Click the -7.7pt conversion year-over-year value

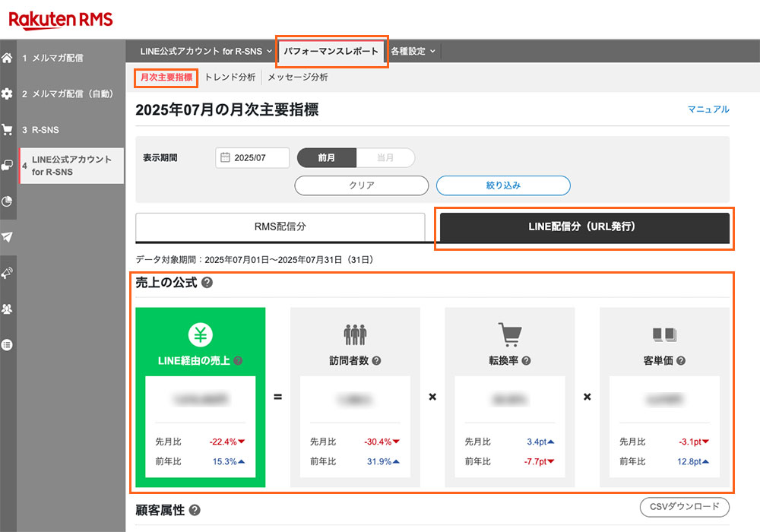pos(535,462)
